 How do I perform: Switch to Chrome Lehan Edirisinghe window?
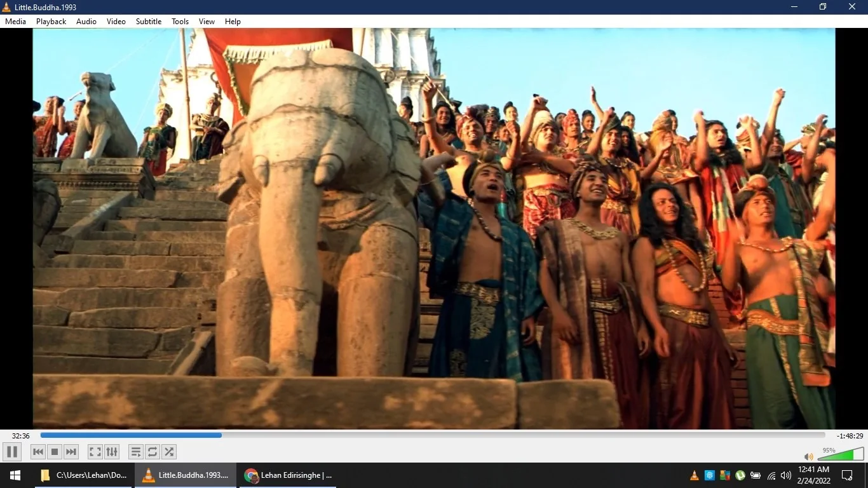click(x=288, y=475)
